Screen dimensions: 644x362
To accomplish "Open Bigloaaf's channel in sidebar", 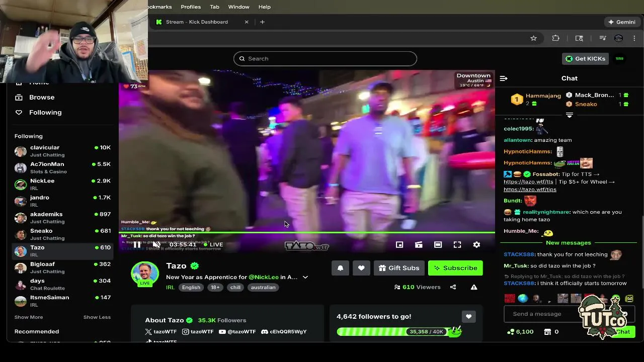I will [62, 267].
